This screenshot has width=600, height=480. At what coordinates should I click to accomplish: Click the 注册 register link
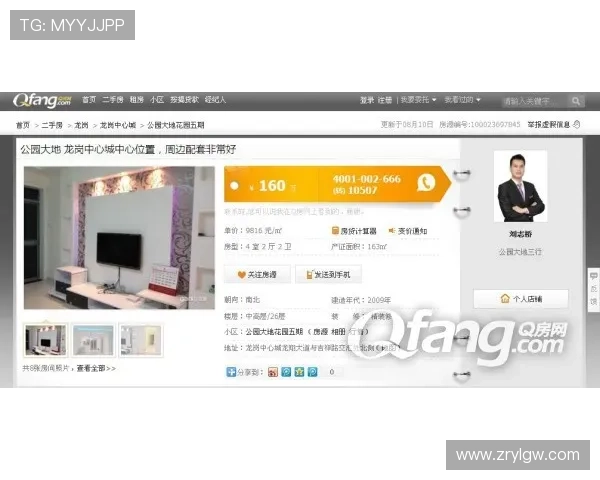click(x=385, y=100)
